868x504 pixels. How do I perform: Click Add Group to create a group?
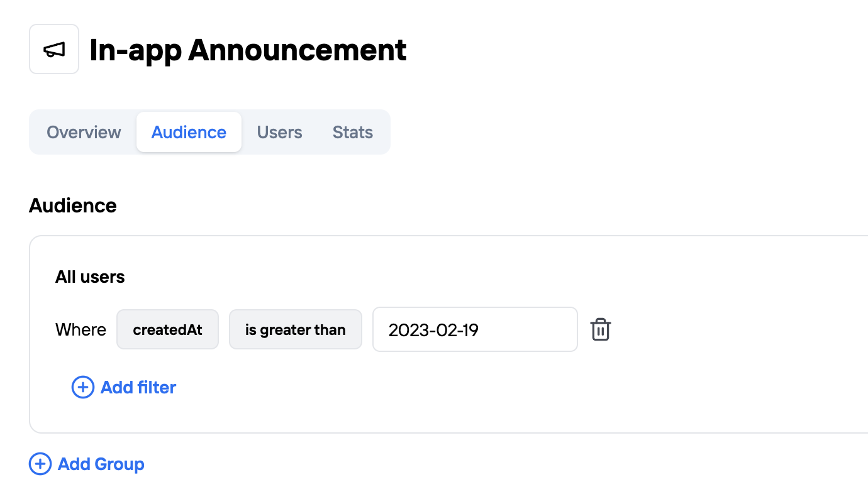click(101, 464)
